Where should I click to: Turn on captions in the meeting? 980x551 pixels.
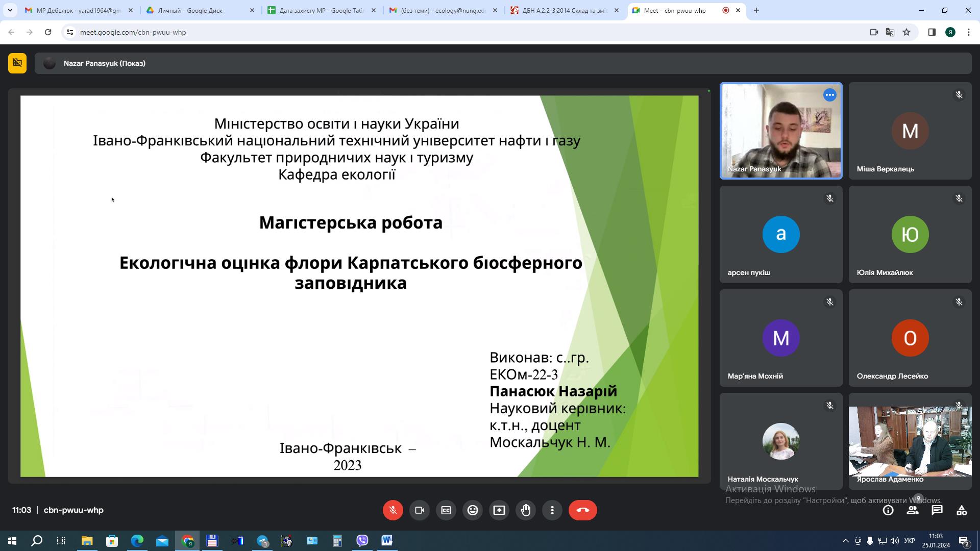click(446, 510)
